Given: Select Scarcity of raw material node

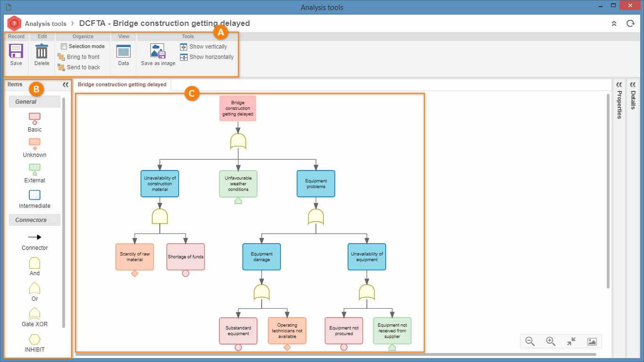Looking at the screenshot, I should [135, 257].
